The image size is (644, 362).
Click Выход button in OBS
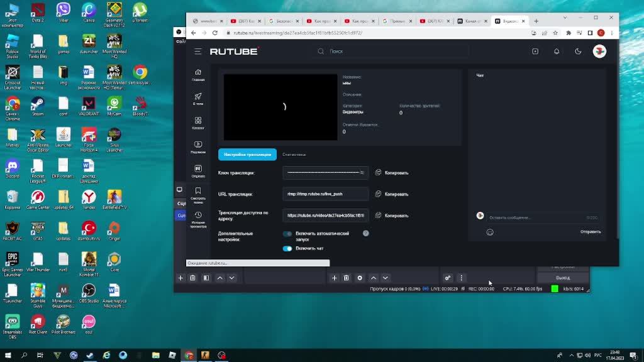563,278
